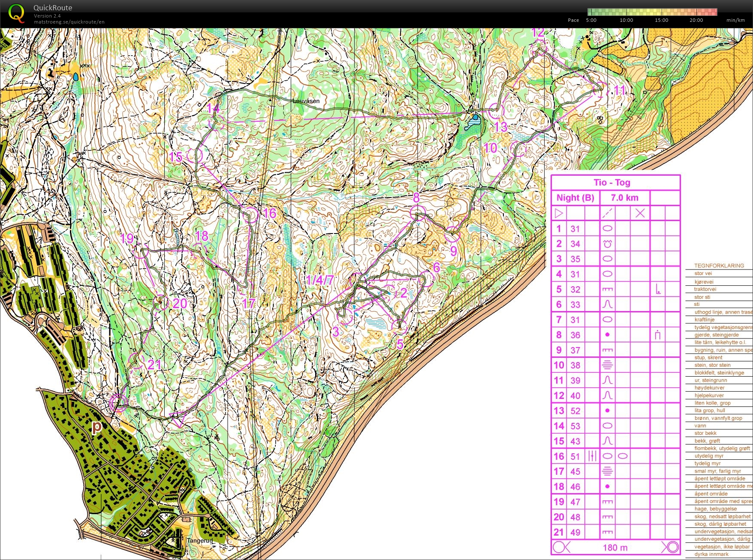Click the pace color gradient scale
This screenshot has height=560, width=753.
point(652,12)
